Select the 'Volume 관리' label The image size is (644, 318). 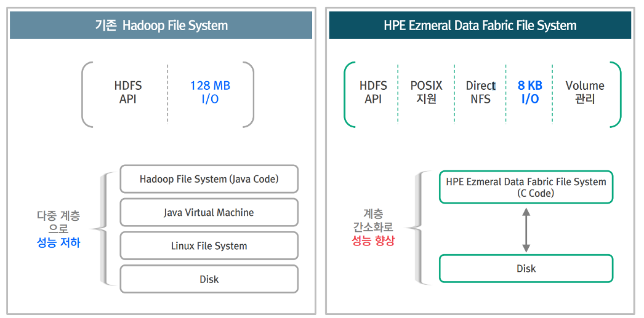(x=585, y=92)
